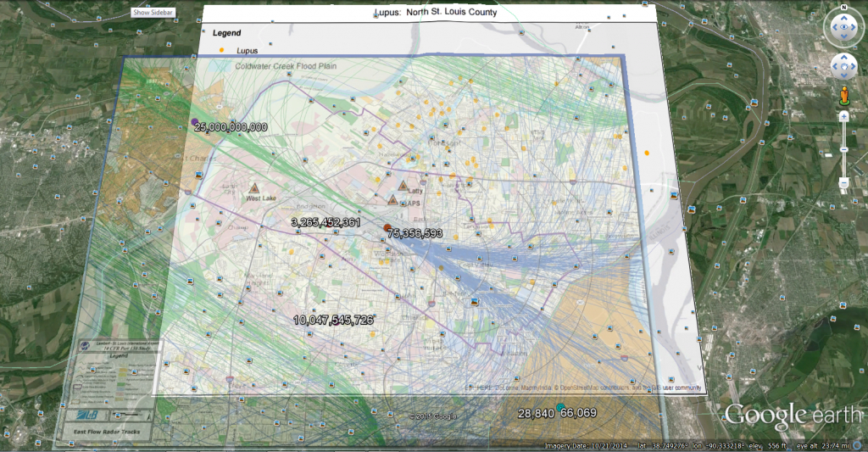868x452 pixels.
Task: Click the purple 25,000,000,000 placemark
Action: 195,123
